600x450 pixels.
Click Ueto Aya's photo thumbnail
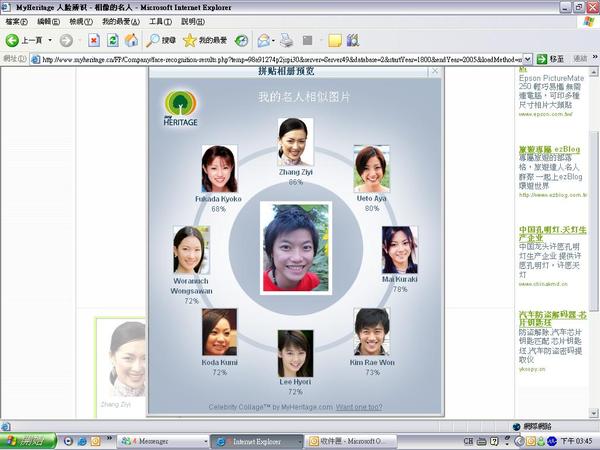[372, 169]
